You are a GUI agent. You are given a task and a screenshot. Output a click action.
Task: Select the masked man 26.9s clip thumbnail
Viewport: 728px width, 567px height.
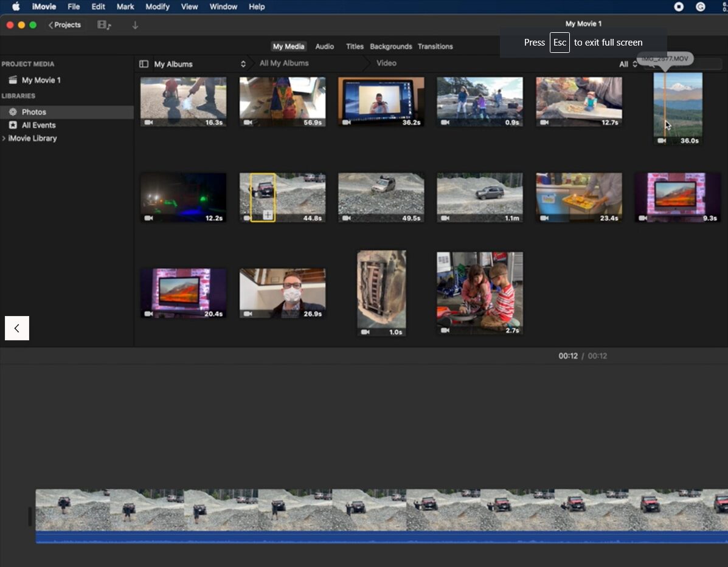coord(282,293)
